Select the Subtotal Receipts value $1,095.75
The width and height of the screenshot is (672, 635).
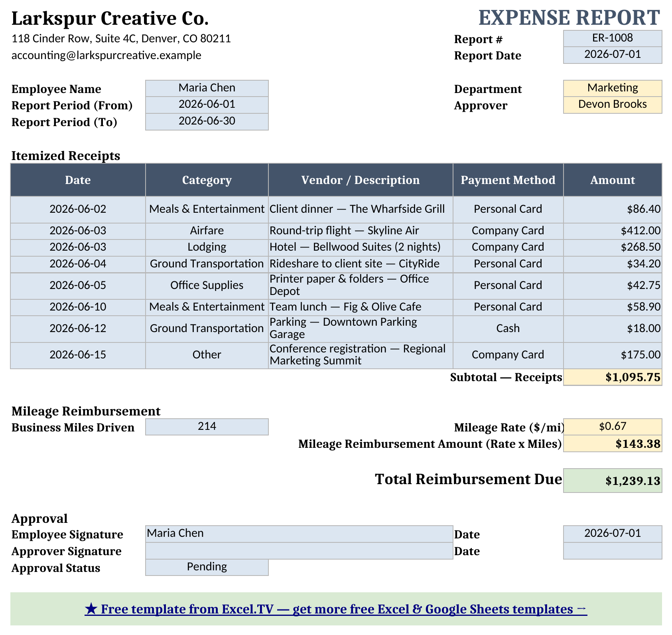pos(613,377)
